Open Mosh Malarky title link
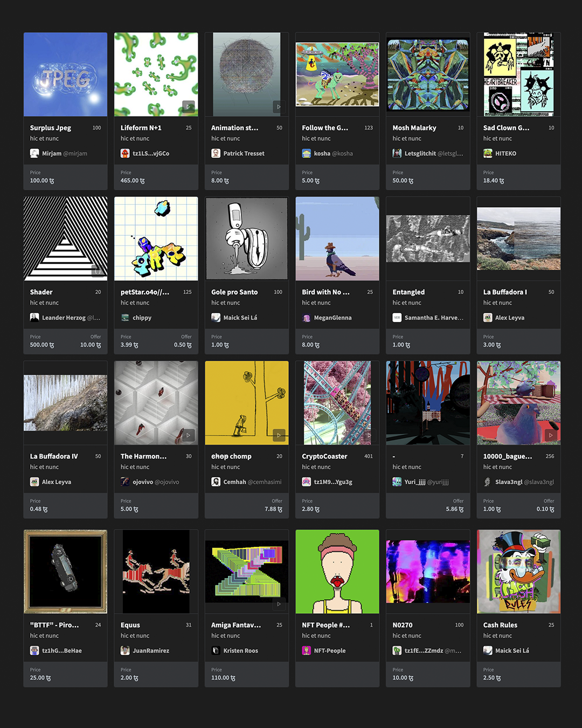Viewport: 582px width, 728px height. pyautogui.click(x=414, y=128)
